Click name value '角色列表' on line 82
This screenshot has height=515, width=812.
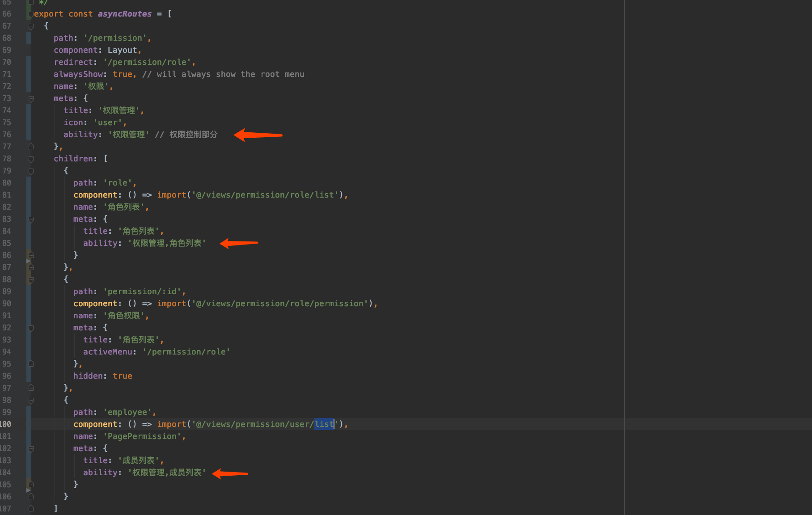coord(124,207)
